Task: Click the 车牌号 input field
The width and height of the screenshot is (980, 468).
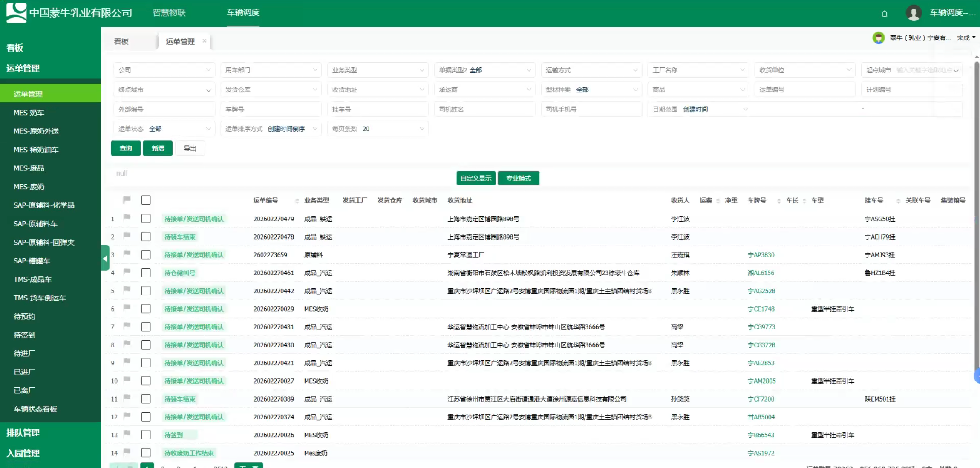Action: [271, 109]
